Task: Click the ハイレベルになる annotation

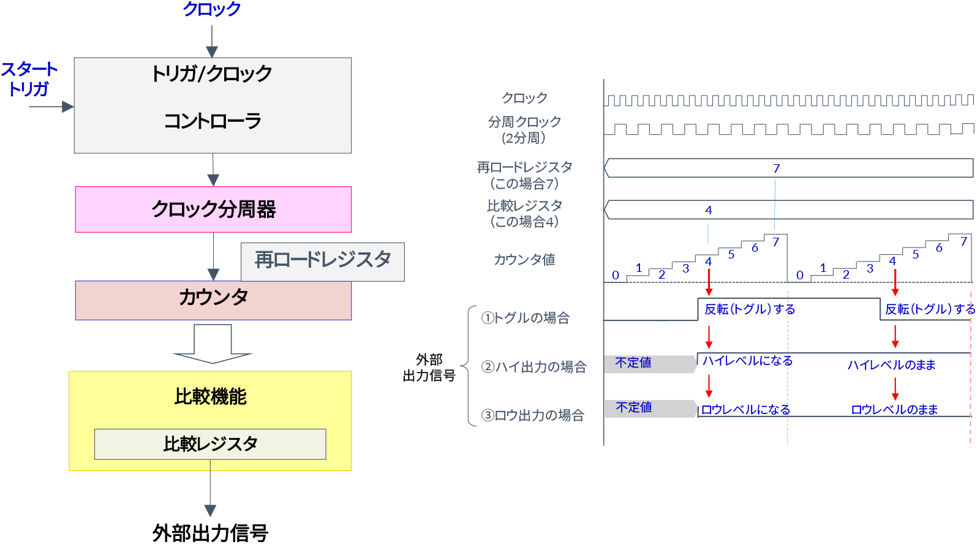Action: click(747, 361)
